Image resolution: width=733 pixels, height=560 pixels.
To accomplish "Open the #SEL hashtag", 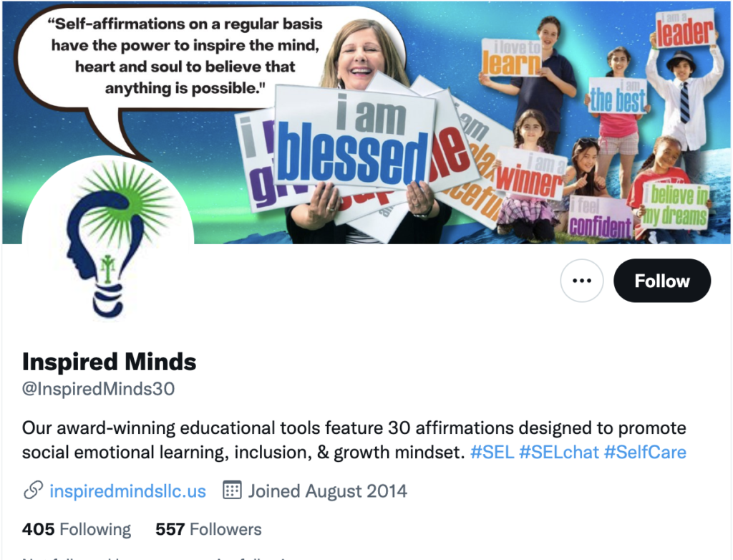I will click(x=492, y=453).
